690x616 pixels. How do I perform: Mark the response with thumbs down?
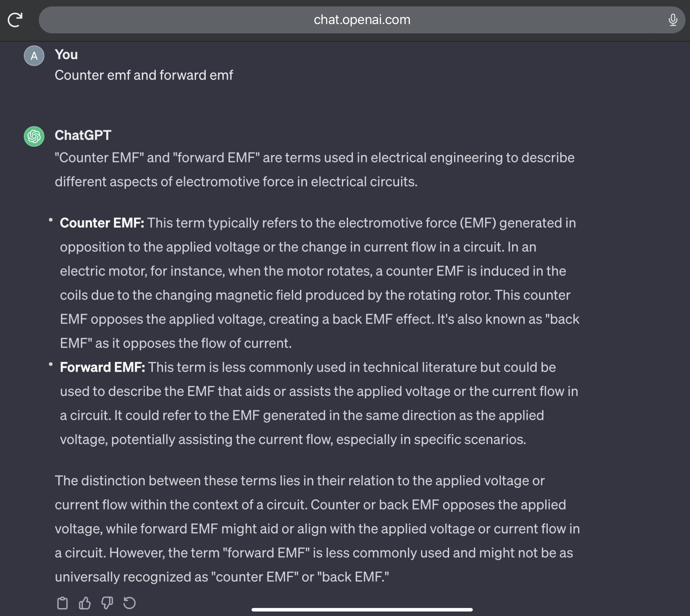(x=107, y=603)
